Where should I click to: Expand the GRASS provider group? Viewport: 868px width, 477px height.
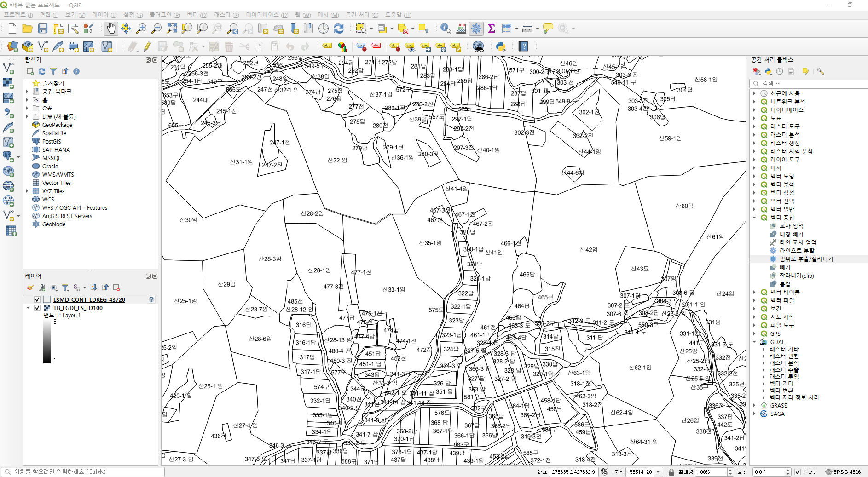point(754,405)
